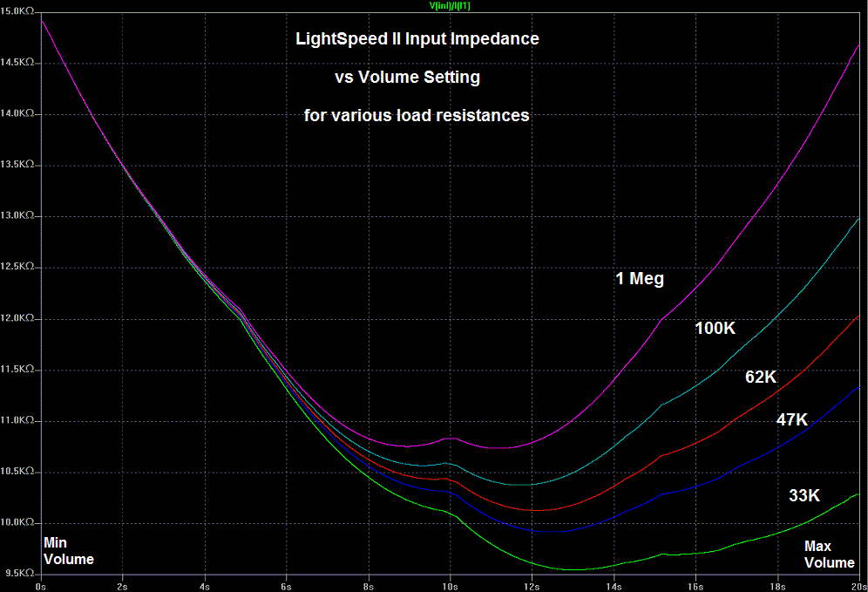This screenshot has width=868, height=592.
Task: Click the 11.0KΩ y-axis label
Action: pyautogui.click(x=17, y=420)
